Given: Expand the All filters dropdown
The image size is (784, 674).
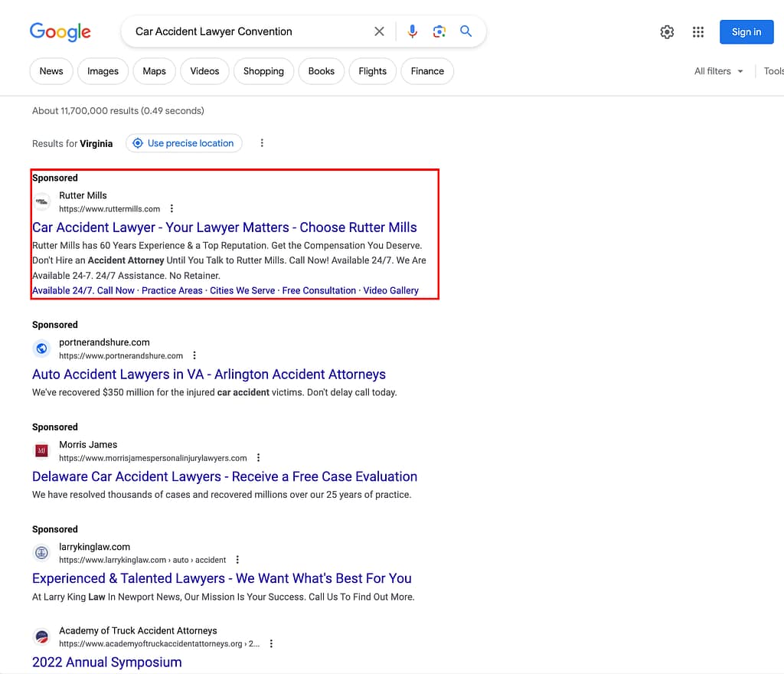Looking at the screenshot, I should [718, 71].
